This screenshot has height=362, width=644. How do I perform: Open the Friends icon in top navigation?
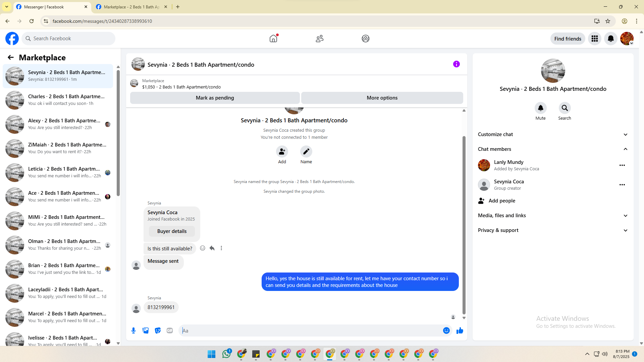tap(320, 39)
